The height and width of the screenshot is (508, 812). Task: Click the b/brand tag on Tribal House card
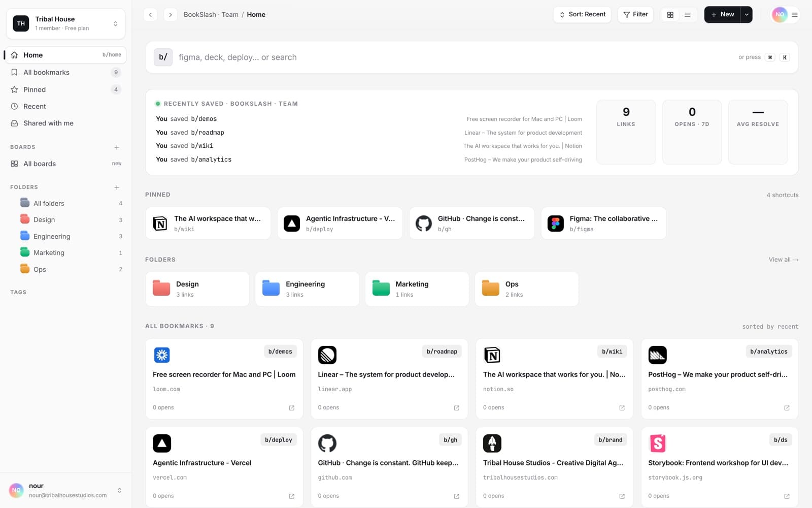[611, 440]
